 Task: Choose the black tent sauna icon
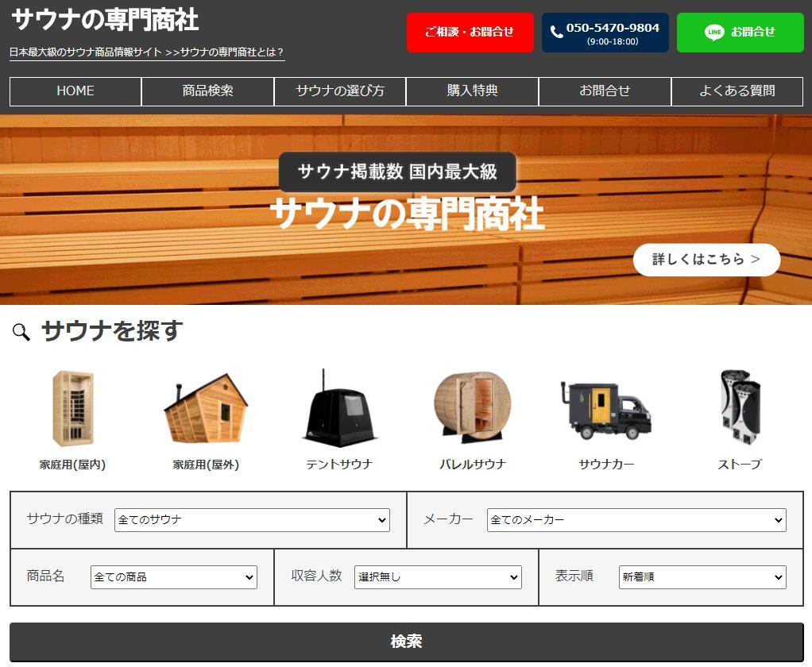pyautogui.click(x=339, y=409)
